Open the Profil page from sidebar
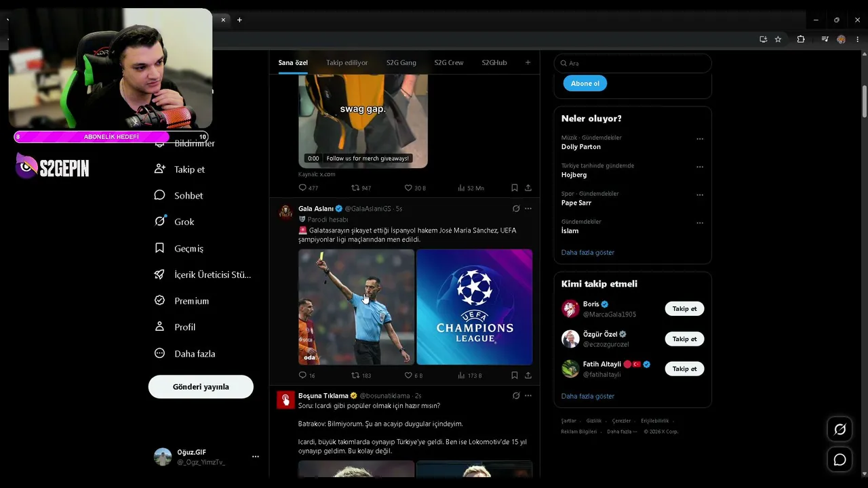 (x=175, y=327)
